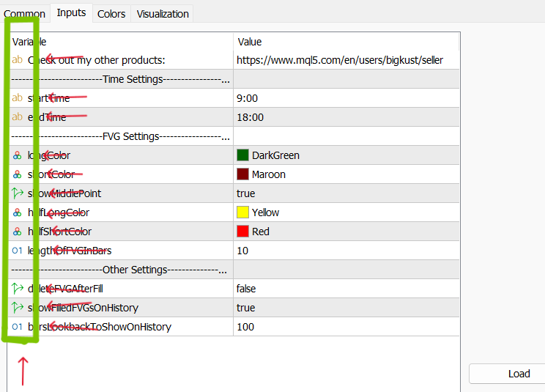This screenshot has width=545, height=392.
Task: Edit the barsLookbackToShowOnHistory value 100
Action: pos(245,327)
